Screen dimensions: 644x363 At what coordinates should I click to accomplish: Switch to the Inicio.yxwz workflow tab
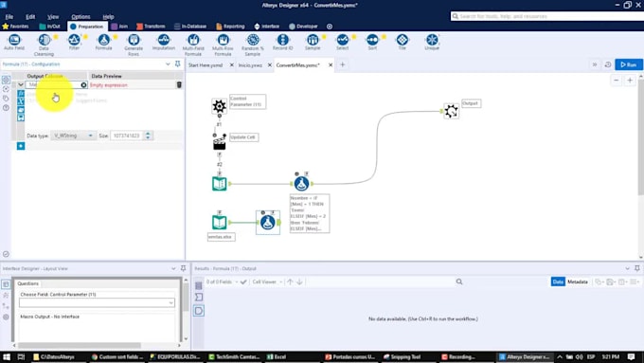pos(250,65)
